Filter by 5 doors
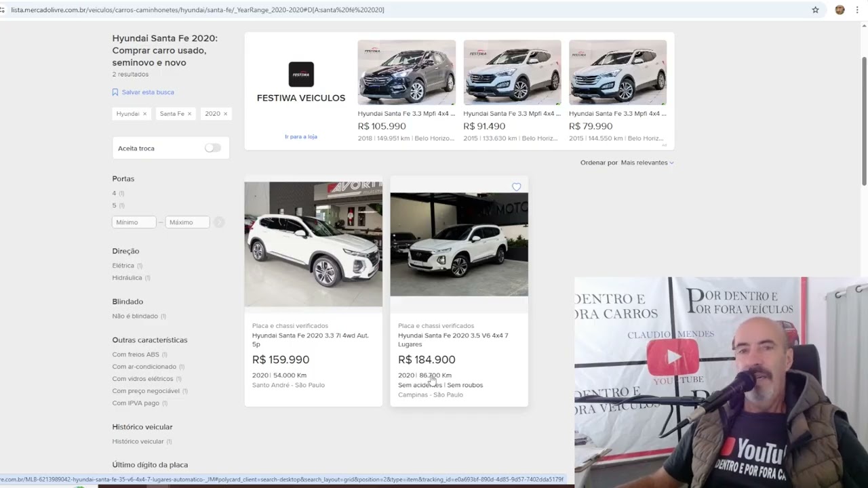The image size is (868, 488). (118, 205)
